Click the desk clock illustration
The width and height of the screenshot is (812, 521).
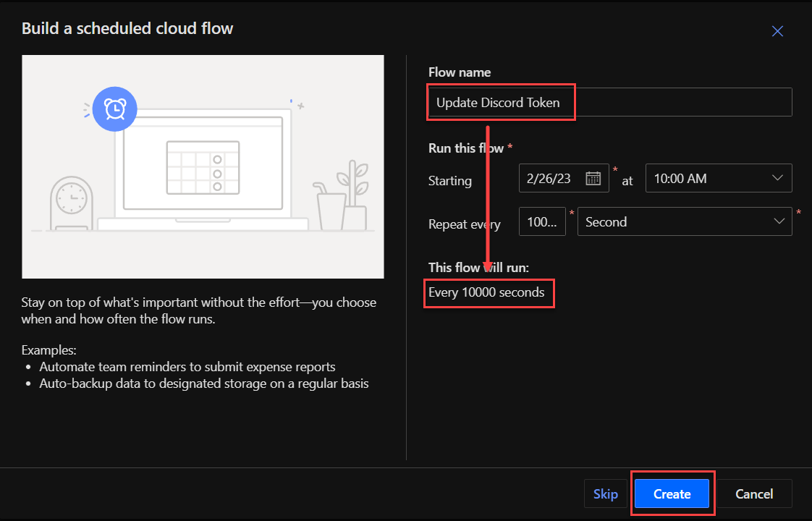pyautogui.click(x=72, y=203)
